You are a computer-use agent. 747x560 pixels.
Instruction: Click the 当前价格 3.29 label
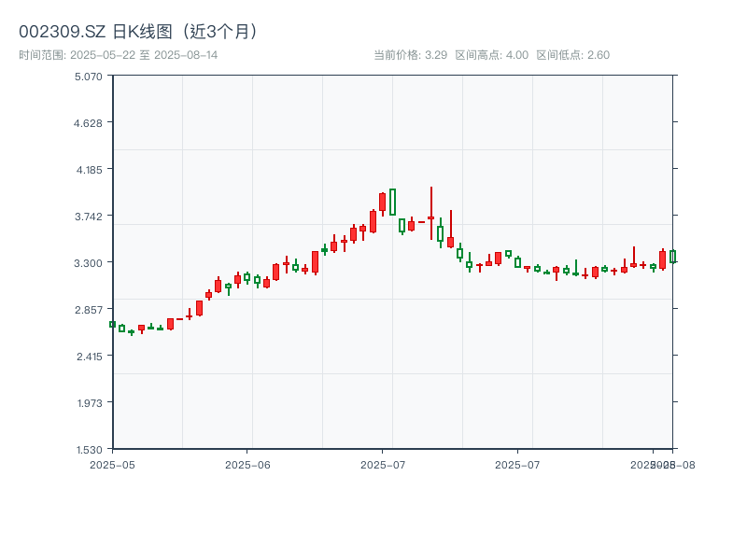click(410, 55)
